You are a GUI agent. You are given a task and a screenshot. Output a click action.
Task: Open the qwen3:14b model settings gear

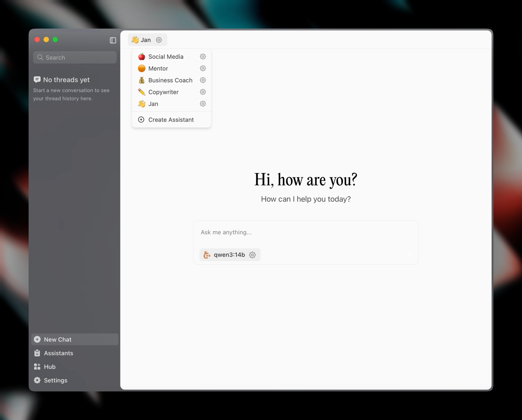252,255
